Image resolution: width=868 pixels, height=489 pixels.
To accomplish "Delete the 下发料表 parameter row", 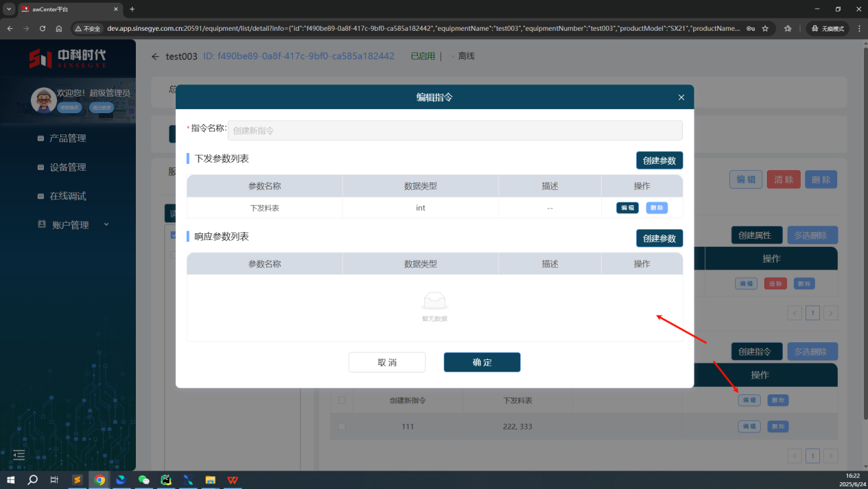I will coord(657,208).
